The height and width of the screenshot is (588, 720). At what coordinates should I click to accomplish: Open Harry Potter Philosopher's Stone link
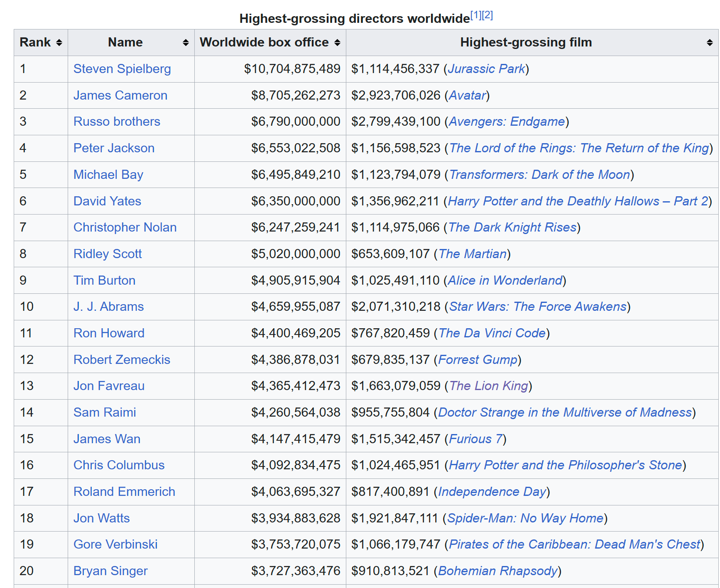tap(566, 465)
